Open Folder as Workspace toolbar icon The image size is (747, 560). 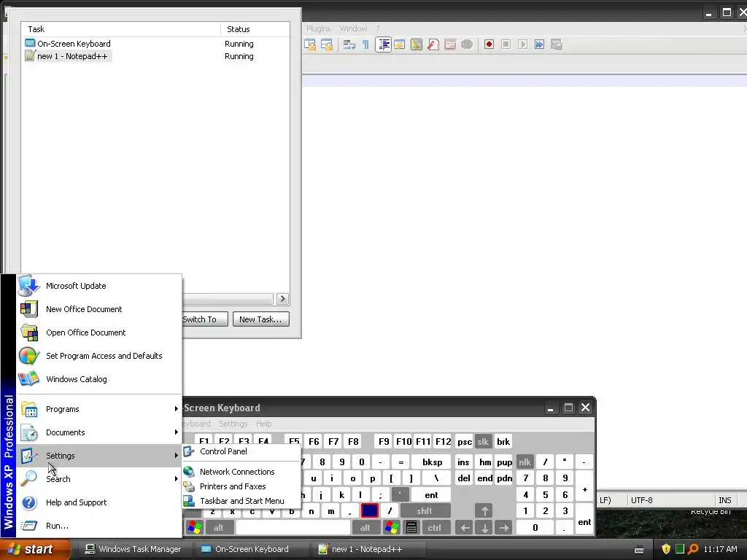click(449, 44)
